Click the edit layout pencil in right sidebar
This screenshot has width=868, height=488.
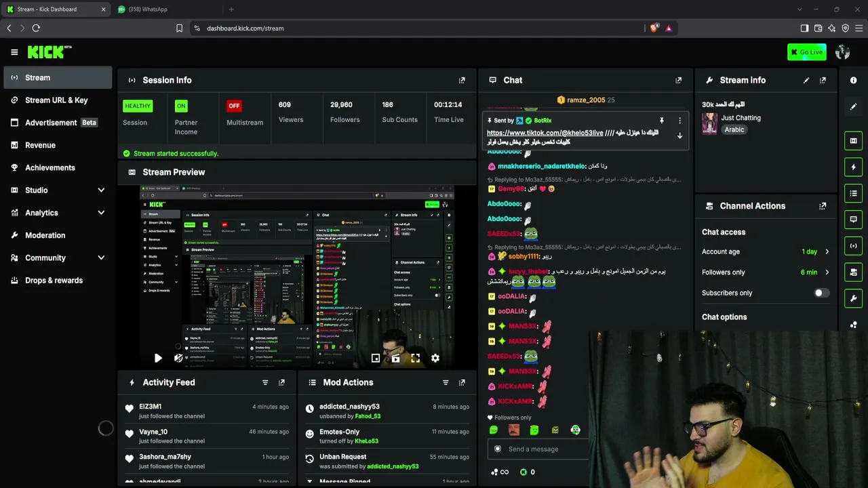point(853,106)
